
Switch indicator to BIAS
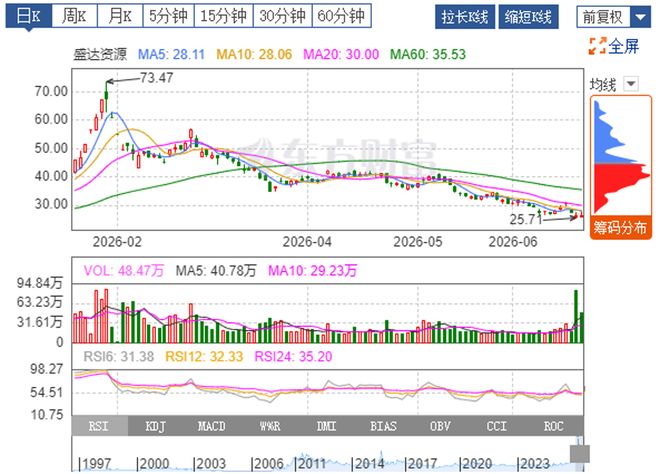(x=383, y=426)
